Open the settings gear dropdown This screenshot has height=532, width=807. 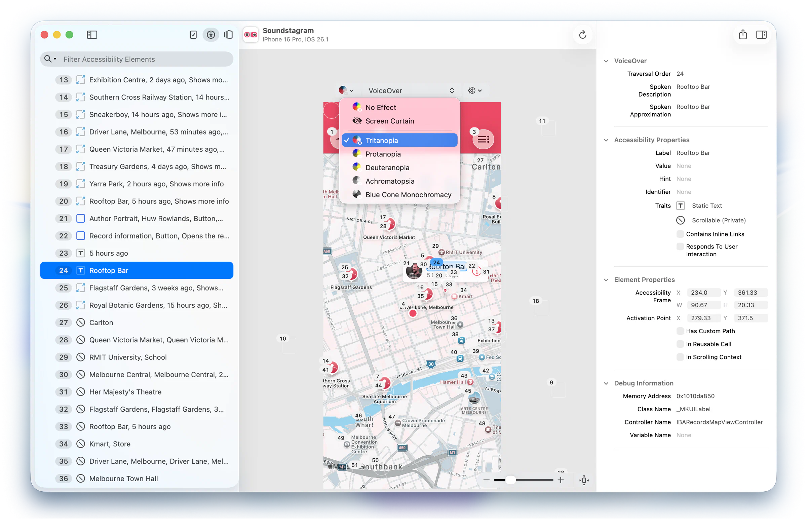coord(474,90)
